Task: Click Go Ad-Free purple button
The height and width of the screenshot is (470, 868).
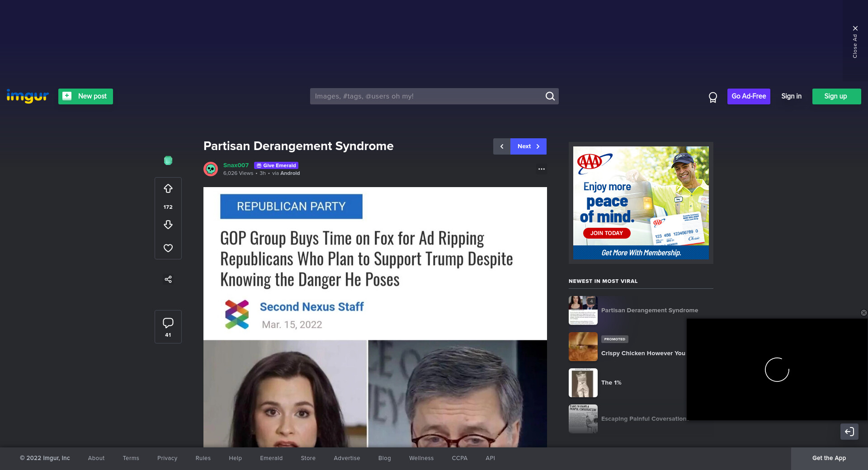Action: point(749,96)
